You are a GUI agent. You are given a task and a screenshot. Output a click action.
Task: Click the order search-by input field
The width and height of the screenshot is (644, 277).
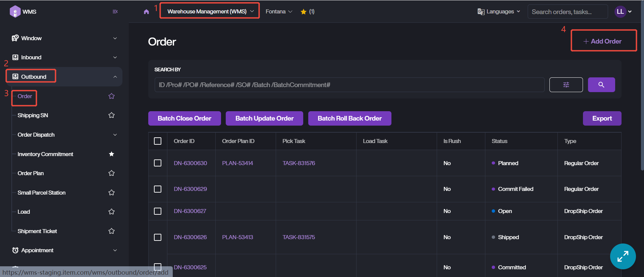[349, 85]
